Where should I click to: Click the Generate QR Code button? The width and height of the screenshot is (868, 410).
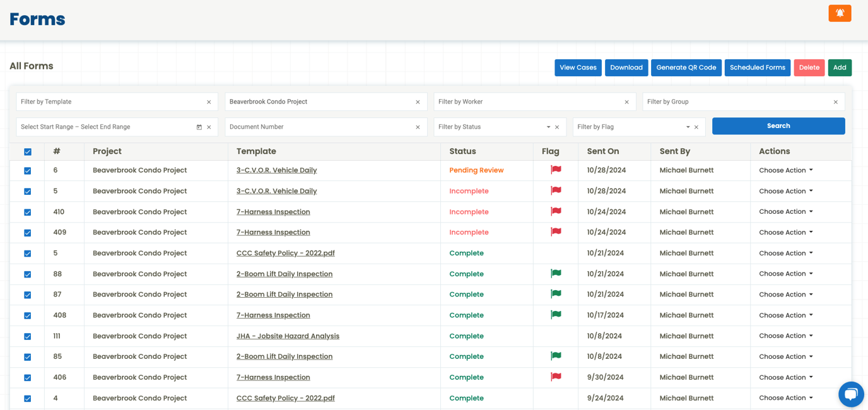[686, 67]
